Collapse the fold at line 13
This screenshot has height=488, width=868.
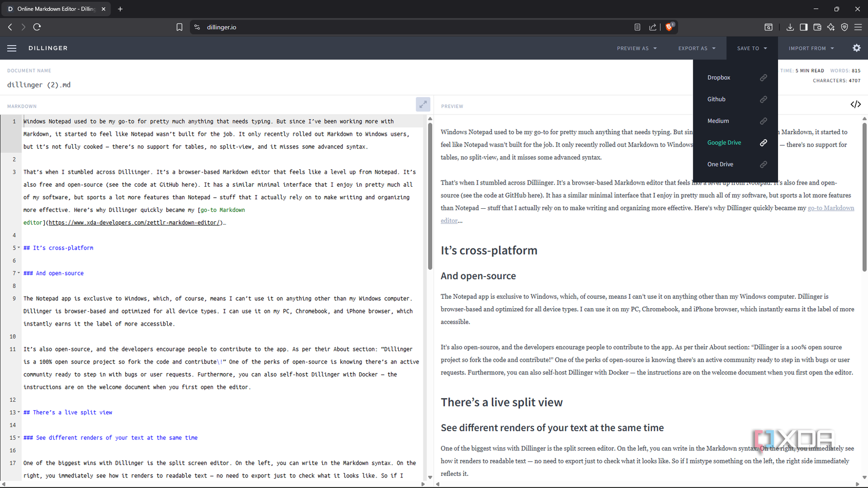click(17, 412)
